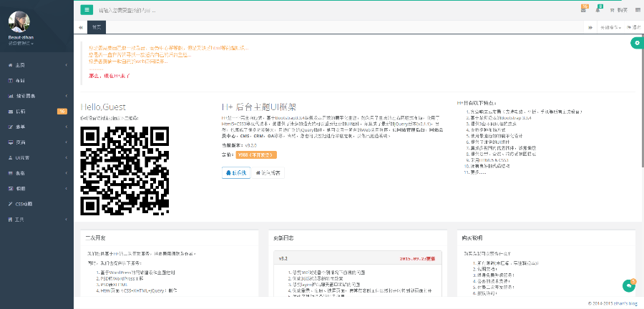The height and width of the screenshot is (309, 644).
Task: Expand the UI元素 menu chevron
Action: click(x=67, y=157)
